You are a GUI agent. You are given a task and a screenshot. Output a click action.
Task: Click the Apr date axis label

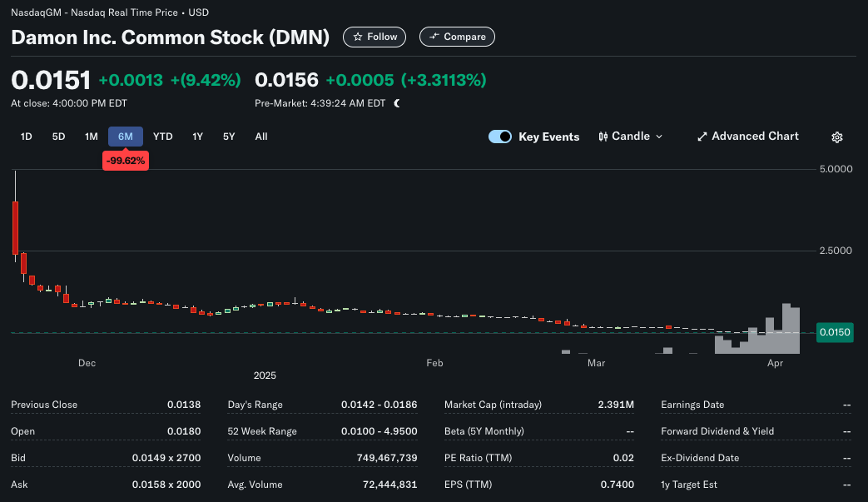(x=775, y=363)
